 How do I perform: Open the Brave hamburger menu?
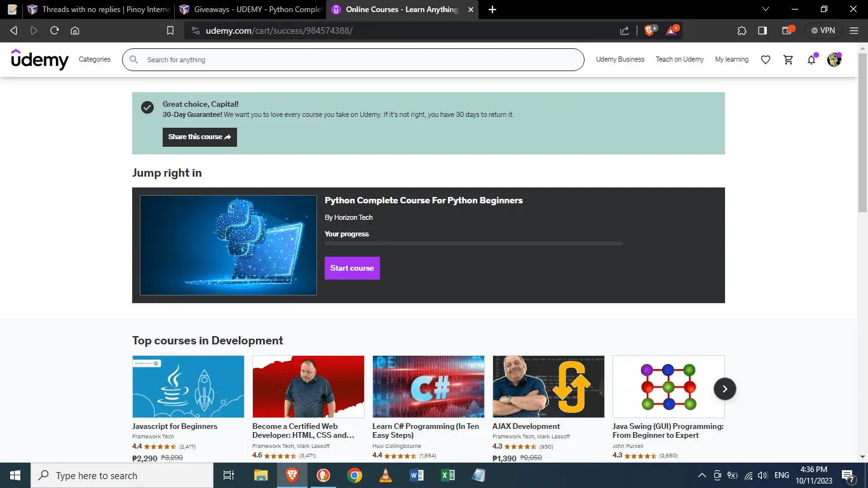[854, 30]
